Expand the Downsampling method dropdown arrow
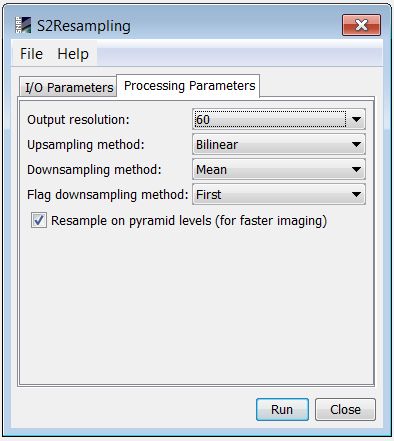Viewport: 394px width, 441px height. click(356, 169)
